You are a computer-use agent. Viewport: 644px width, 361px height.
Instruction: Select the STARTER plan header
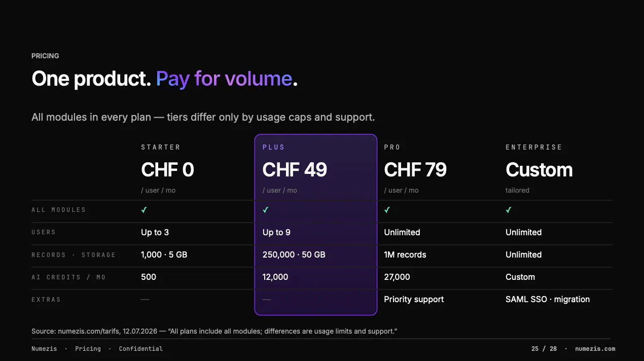click(x=161, y=147)
